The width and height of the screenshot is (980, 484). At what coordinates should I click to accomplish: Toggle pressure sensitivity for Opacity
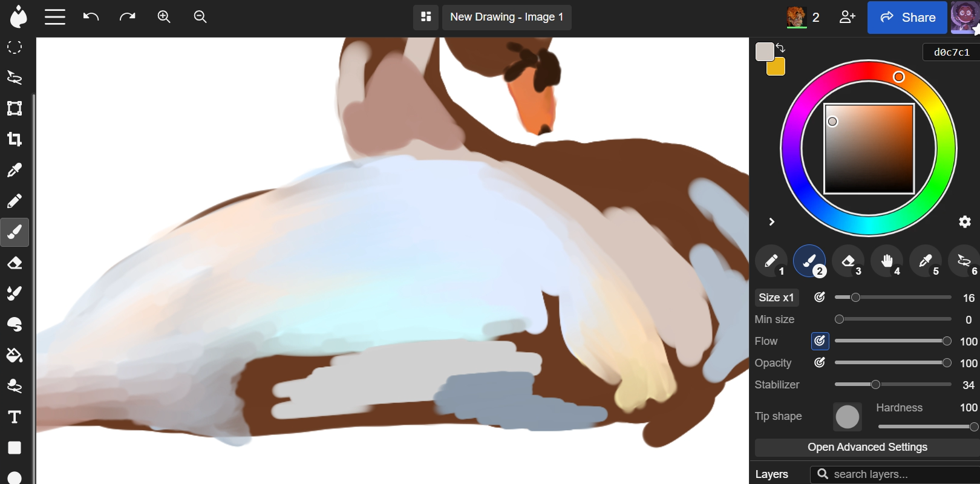tap(820, 363)
